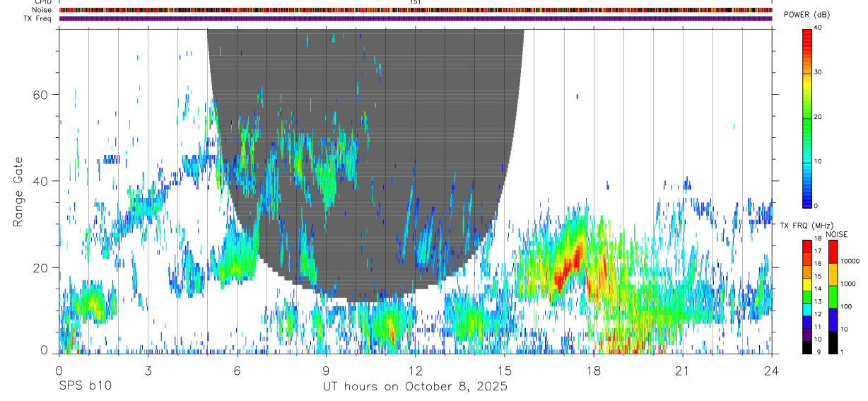Viewport: 868px width, 401px height.
Task: Pick the green 13-14 MHz frequency swatch
Action: tap(807, 297)
